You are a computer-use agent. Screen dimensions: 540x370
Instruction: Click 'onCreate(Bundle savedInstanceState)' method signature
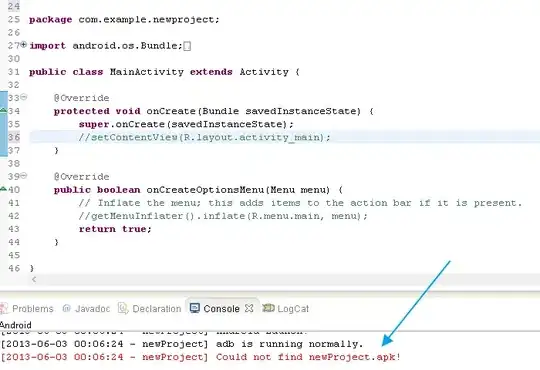pos(253,111)
